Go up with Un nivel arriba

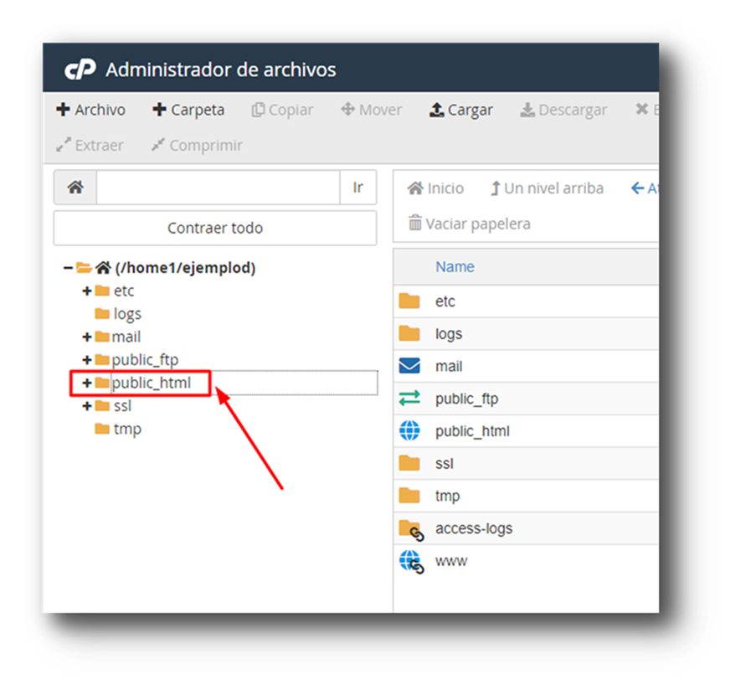pos(546,188)
